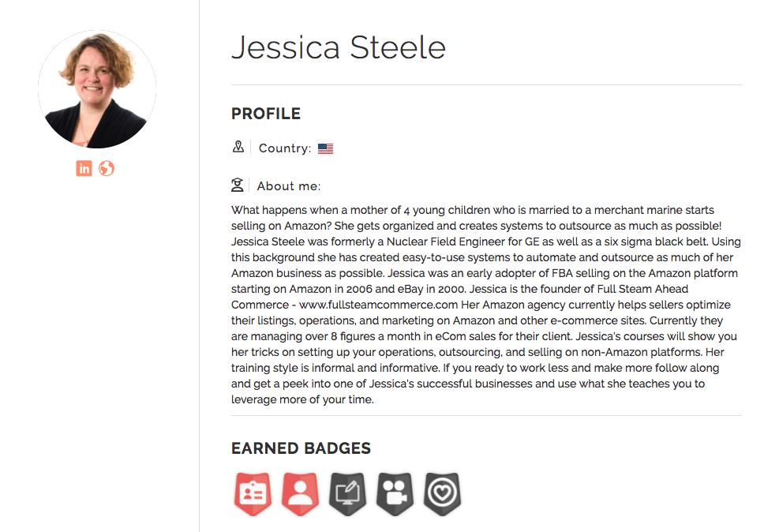
Task: Click the United States flag icon
Action: click(x=325, y=148)
